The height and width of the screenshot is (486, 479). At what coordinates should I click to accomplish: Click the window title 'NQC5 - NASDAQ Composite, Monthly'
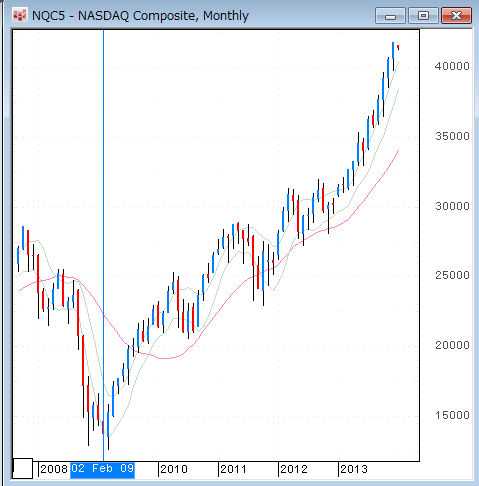click(140, 16)
